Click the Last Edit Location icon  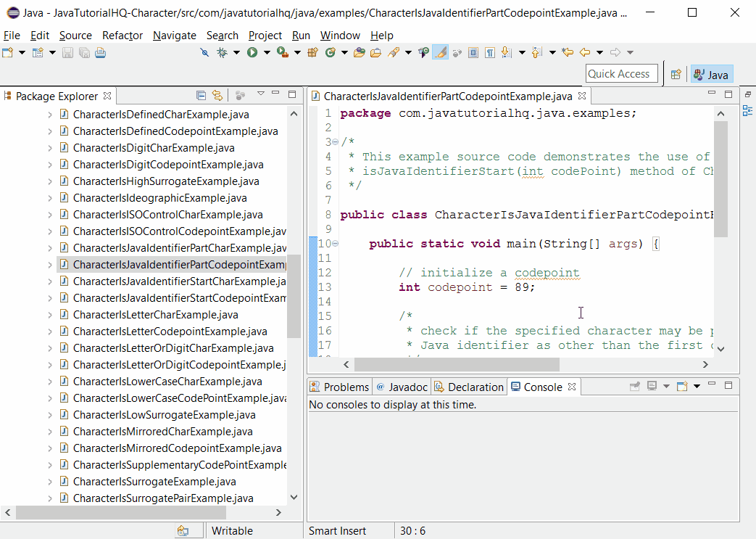point(568,52)
